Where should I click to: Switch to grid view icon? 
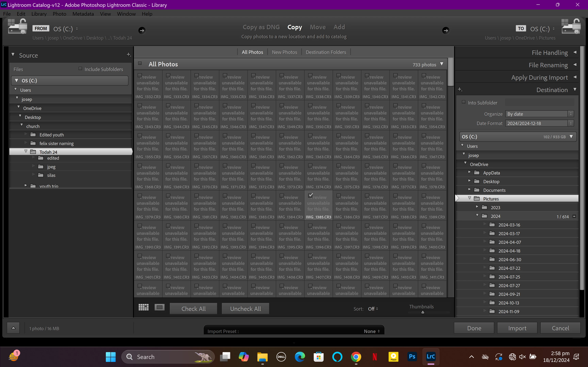143,307
